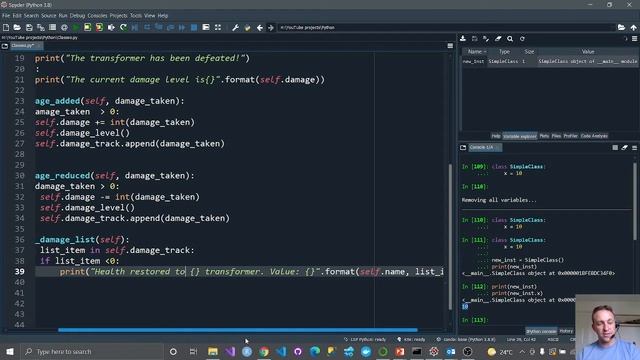Open the File menu
Screen dimensions: 640x360
click(6, 16)
